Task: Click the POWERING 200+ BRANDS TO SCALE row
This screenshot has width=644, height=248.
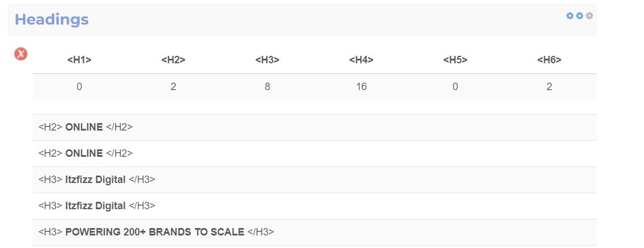Action: (x=315, y=233)
